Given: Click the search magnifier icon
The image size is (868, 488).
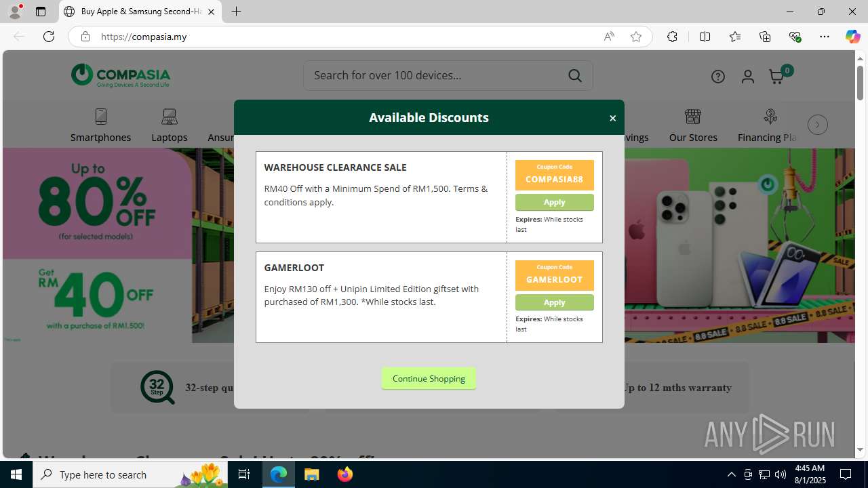Looking at the screenshot, I should point(575,75).
